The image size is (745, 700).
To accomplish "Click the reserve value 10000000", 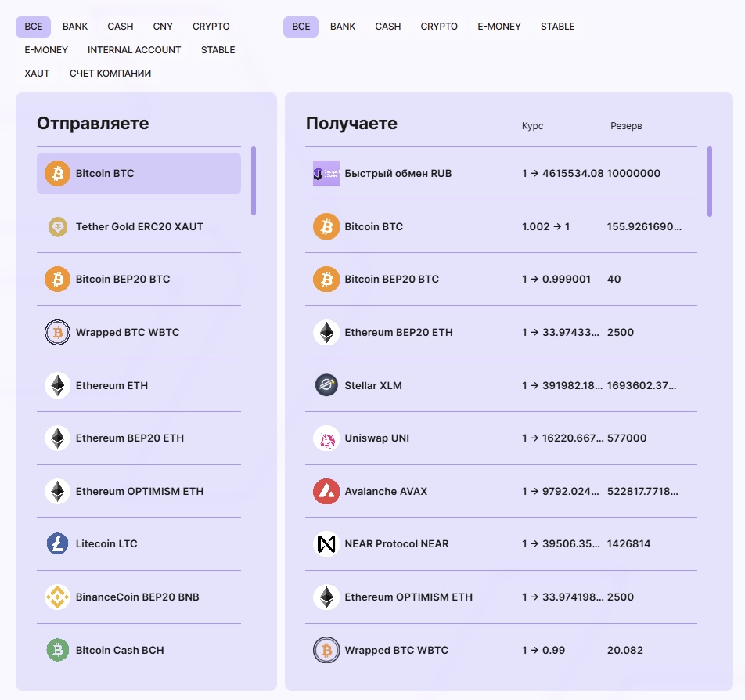I will (634, 174).
